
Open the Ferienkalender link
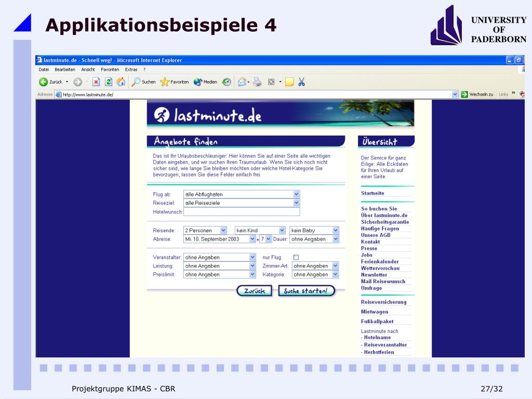pos(380,262)
